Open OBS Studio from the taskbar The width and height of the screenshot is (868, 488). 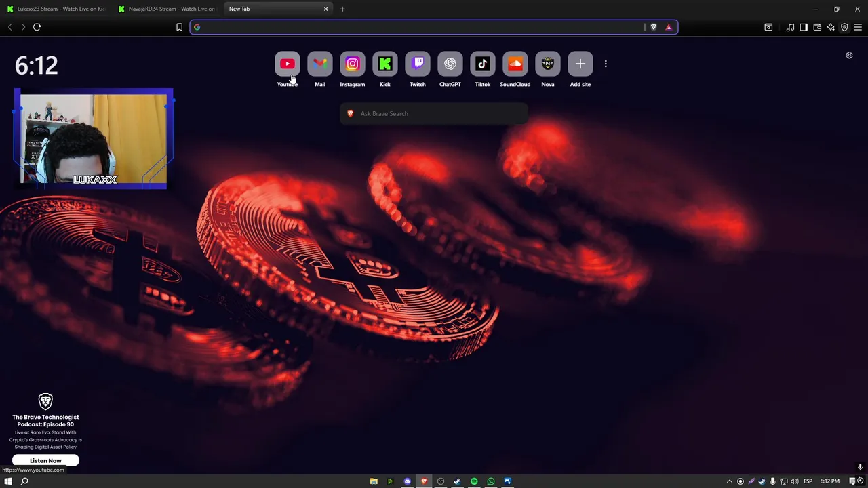coord(441,481)
